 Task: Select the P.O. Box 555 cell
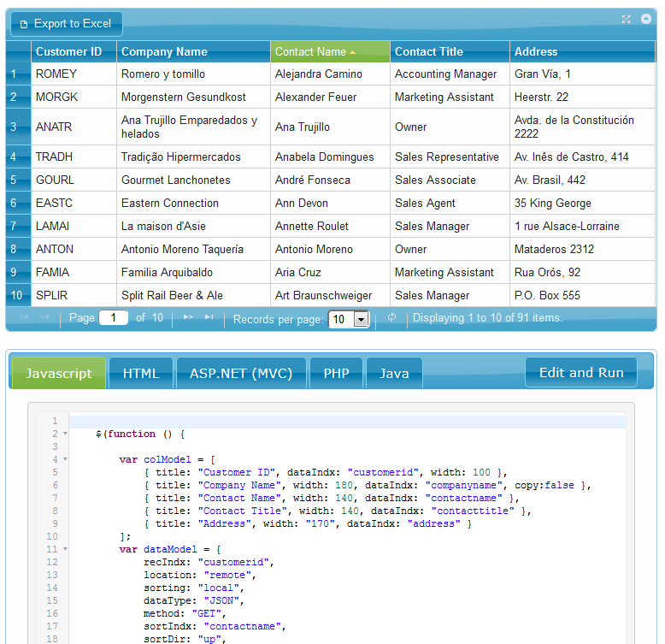point(583,295)
